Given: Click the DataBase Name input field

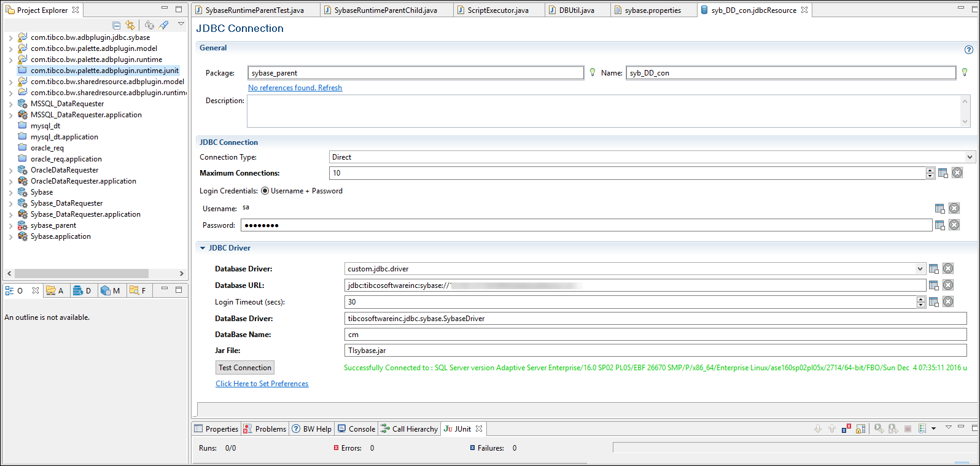Looking at the screenshot, I should (x=655, y=335).
